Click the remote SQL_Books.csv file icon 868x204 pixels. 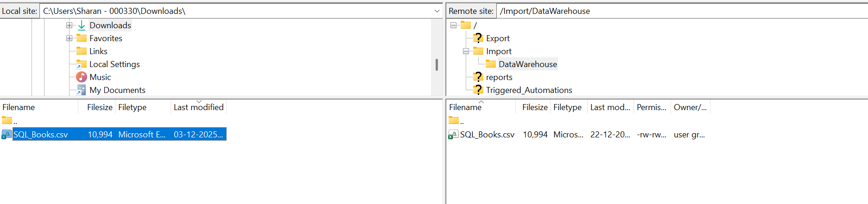(x=453, y=135)
